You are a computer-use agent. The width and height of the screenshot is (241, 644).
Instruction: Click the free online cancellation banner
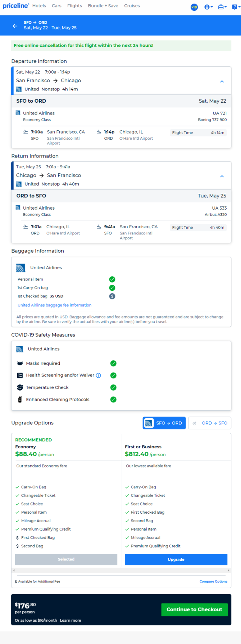(121, 46)
